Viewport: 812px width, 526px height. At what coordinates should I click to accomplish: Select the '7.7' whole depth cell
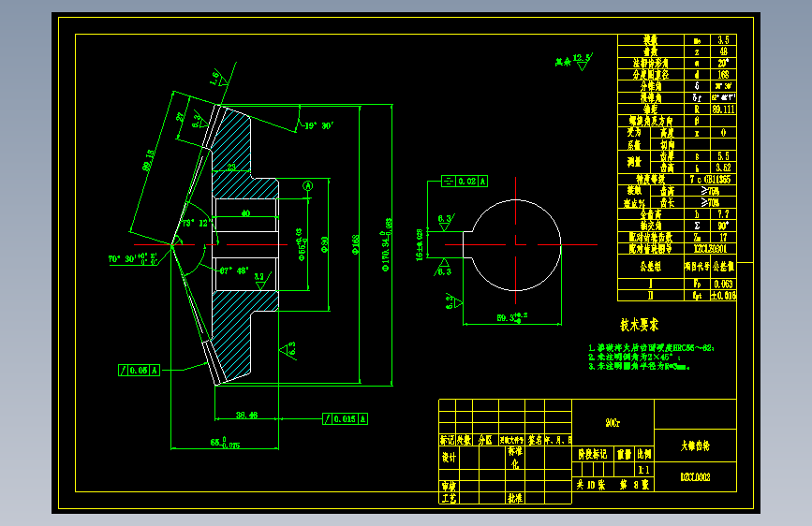723,213
